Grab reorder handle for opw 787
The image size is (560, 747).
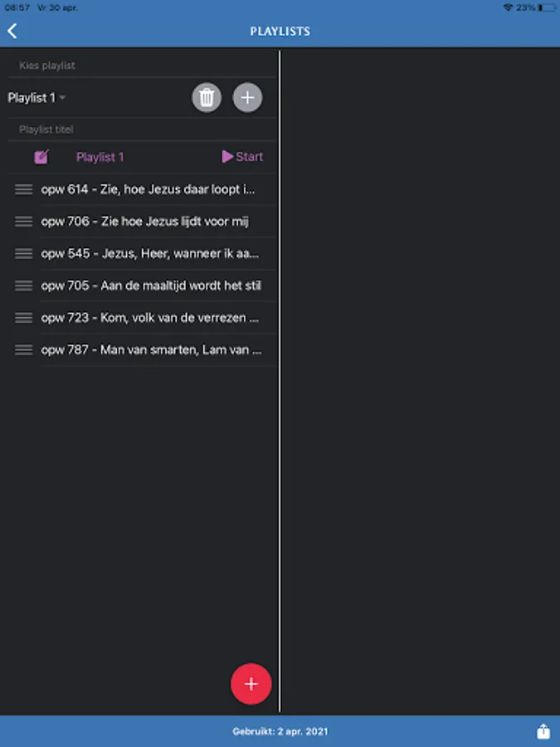pyautogui.click(x=23, y=349)
